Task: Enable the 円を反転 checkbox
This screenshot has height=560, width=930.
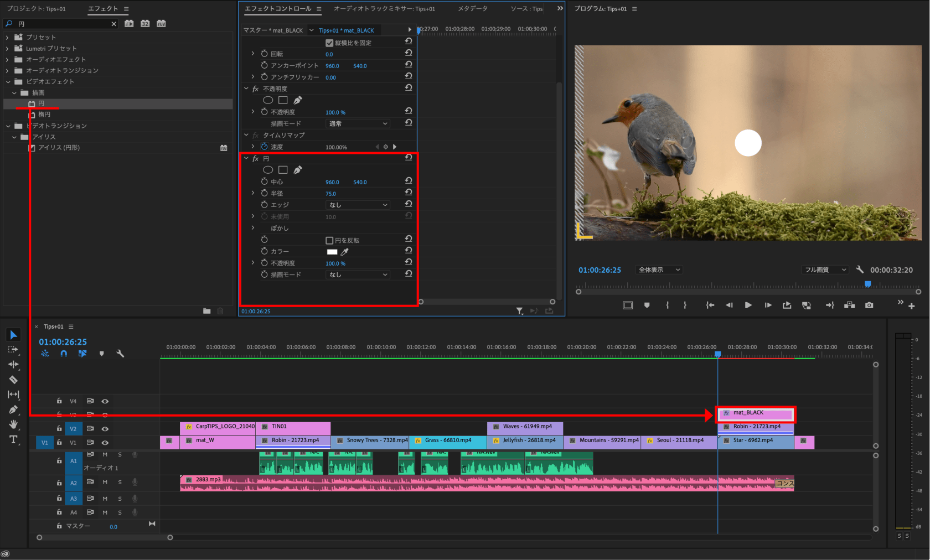Action: pos(329,240)
